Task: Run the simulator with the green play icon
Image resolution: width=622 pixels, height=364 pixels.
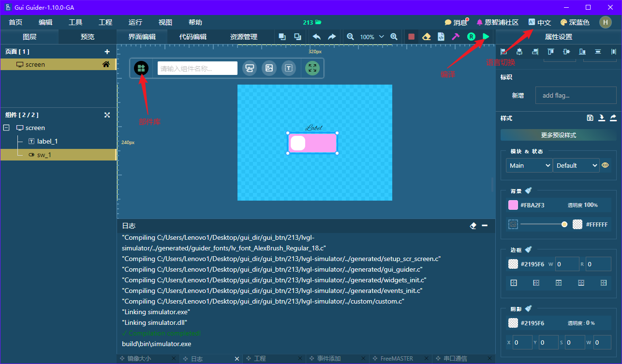Action: click(485, 36)
